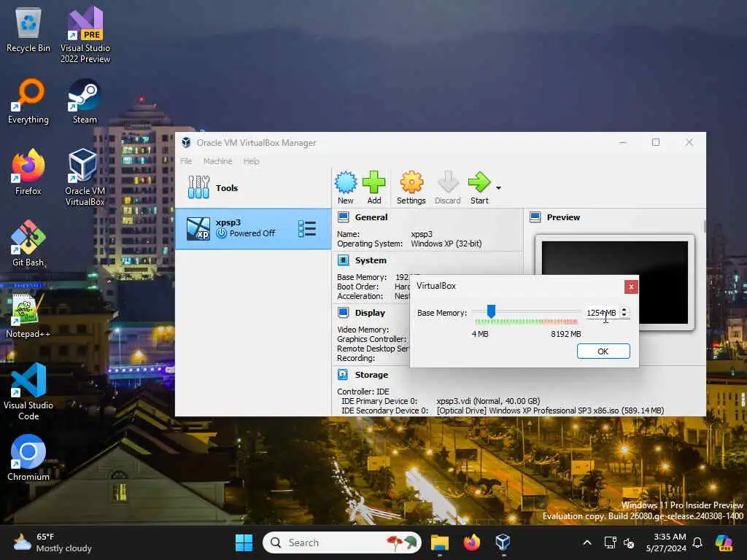Click the New virtual machine toolbar icon
Screen dimensions: 747x560
coord(345,187)
